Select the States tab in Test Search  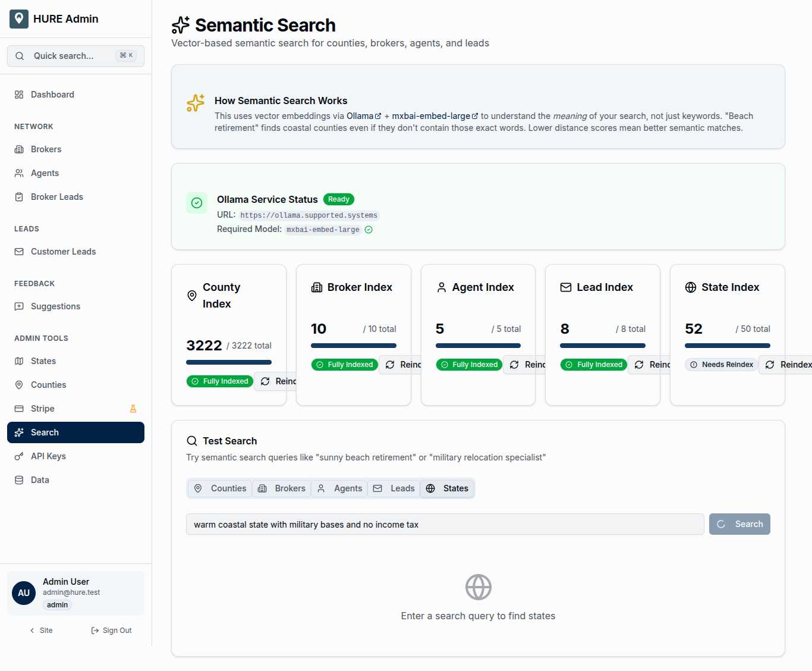(448, 488)
